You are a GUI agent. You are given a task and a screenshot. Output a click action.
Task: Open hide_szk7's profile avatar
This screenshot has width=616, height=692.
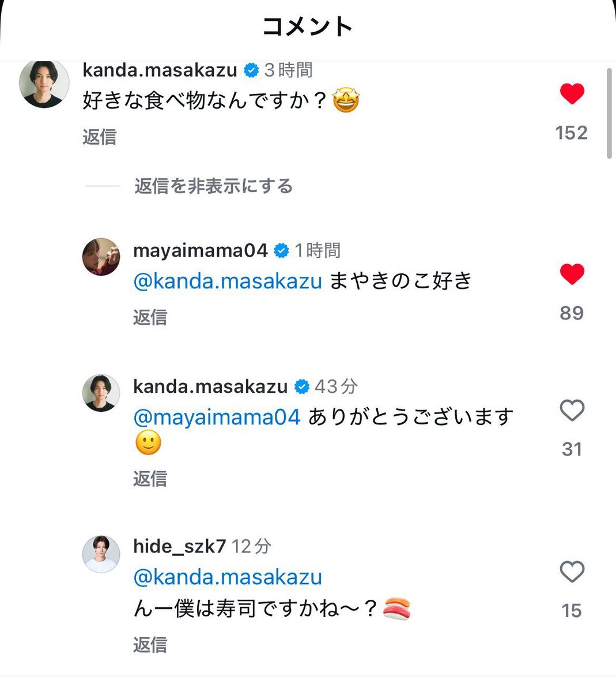click(x=101, y=554)
